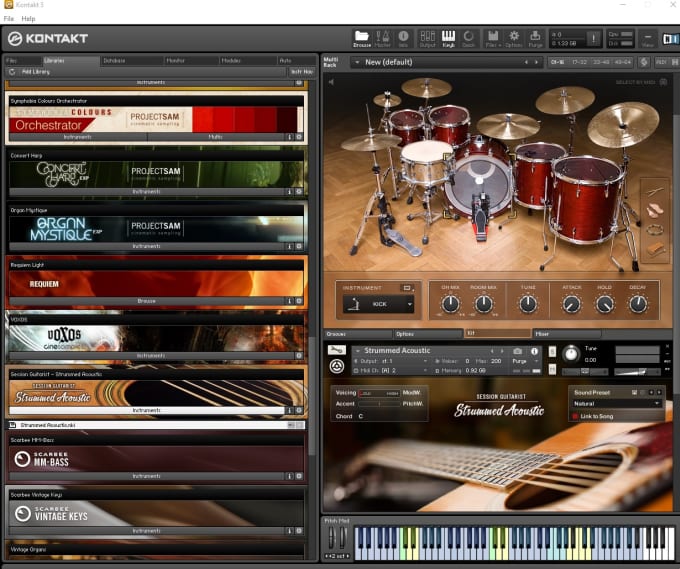
Task: Click the Tune knob of Strummed Acoustic
Action: coord(571,354)
